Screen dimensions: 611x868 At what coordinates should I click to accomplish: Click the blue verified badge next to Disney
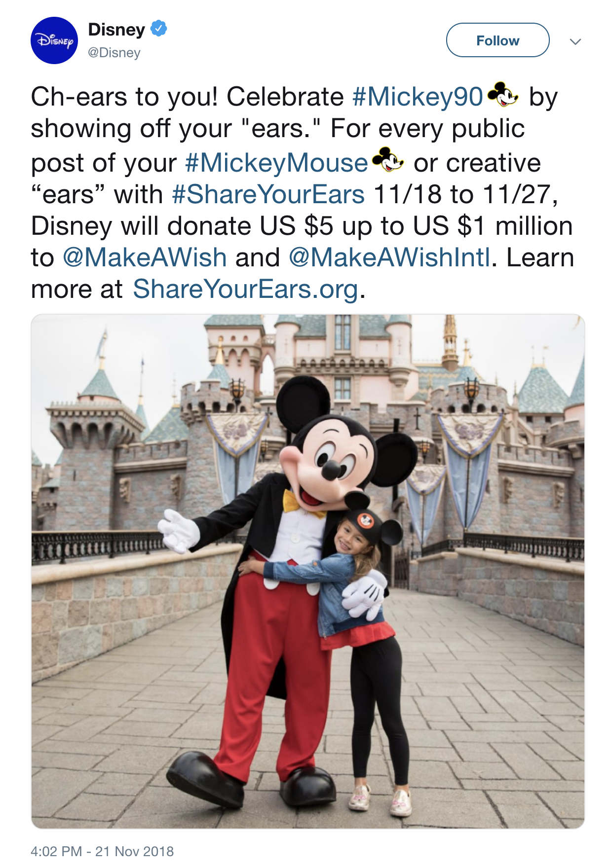[158, 29]
